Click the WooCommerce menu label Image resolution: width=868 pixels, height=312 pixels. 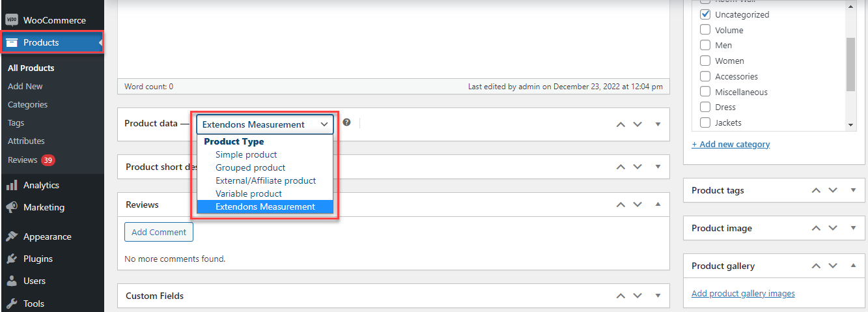tap(55, 20)
